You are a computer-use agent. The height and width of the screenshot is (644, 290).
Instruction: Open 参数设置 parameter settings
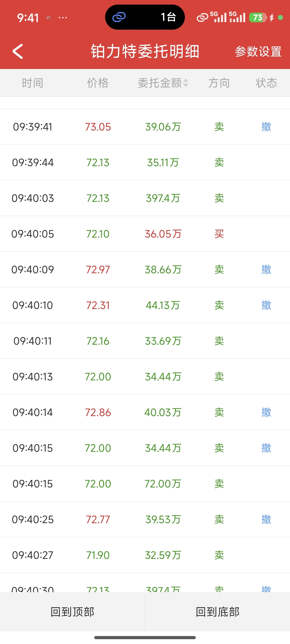pyautogui.click(x=258, y=52)
